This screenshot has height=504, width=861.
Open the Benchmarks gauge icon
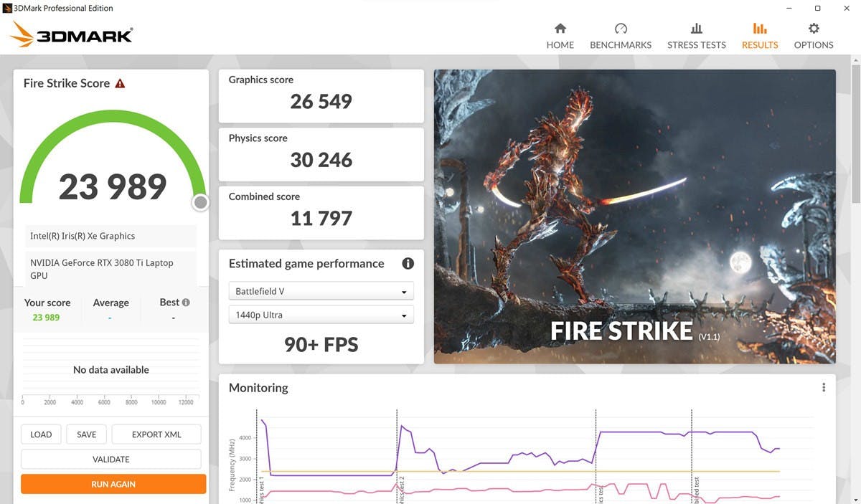tap(621, 29)
